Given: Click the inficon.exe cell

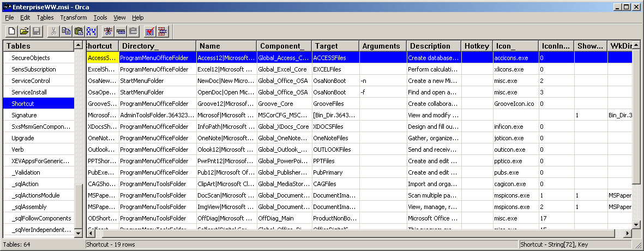Looking at the screenshot, I should (515, 127).
